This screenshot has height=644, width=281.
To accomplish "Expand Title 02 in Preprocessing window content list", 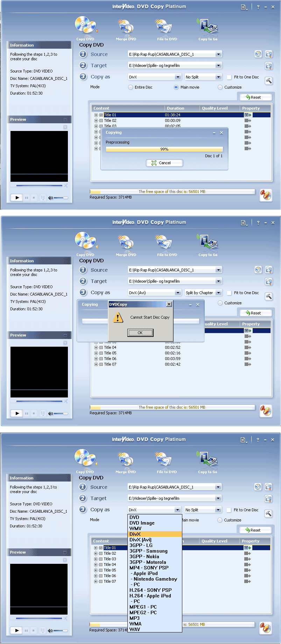I will click(x=96, y=120).
